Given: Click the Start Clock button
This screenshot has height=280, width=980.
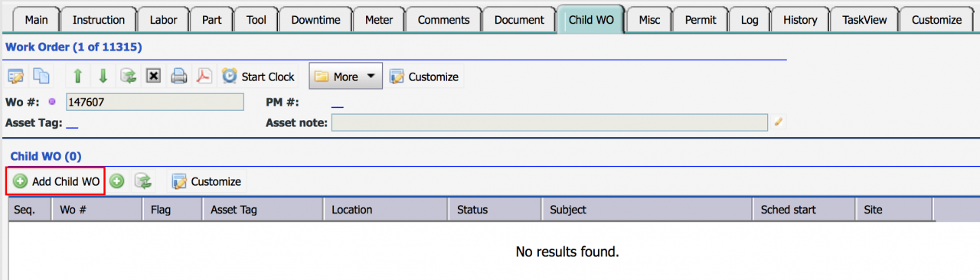Looking at the screenshot, I should pos(259,77).
